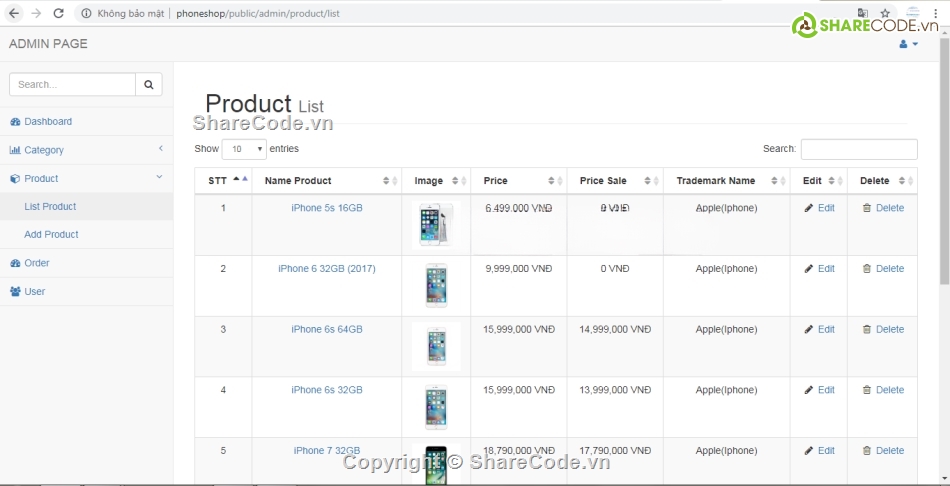Click the browser back arrow

pos(15,13)
